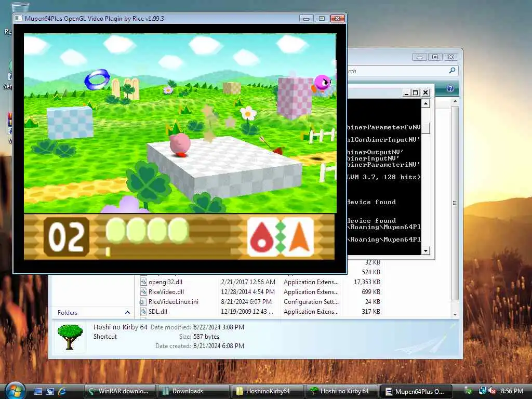Screen dimensions: 532x399
Task: Switch to Mupen64Plus taskbar button
Action: tap(416, 391)
